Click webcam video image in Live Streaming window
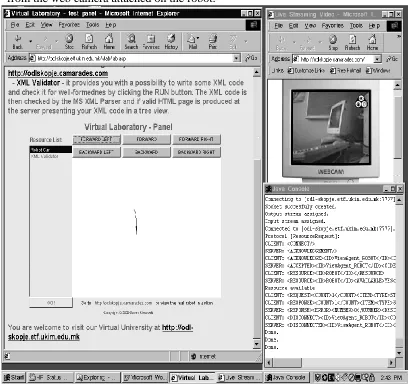Viewport: 410px width, 385px height. [331, 127]
